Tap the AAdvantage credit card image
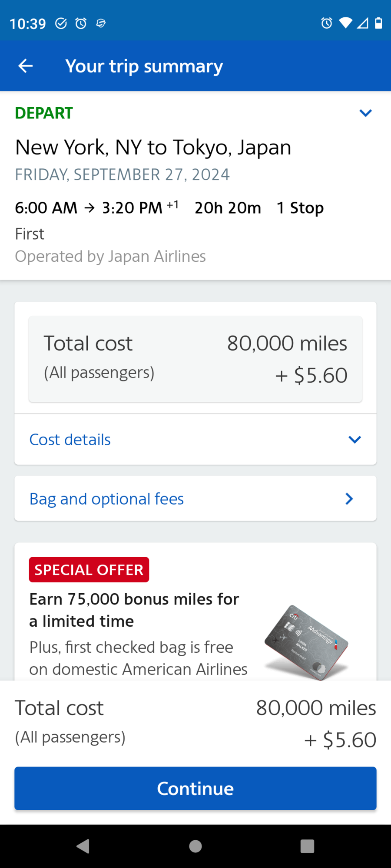The width and height of the screenshot is (391, 868). click(306, 642)
